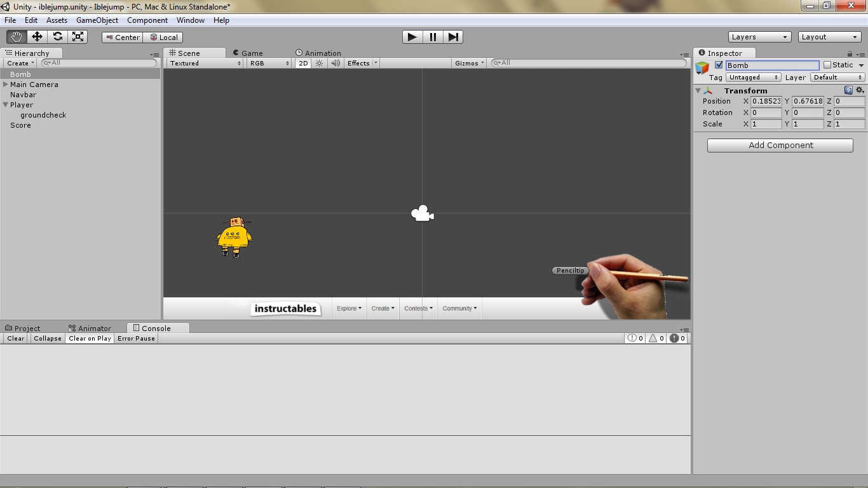Switch to the Project tab

coord(23,329)
